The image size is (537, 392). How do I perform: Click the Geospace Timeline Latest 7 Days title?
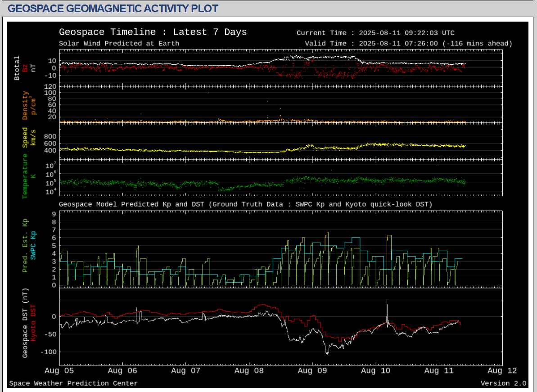pyautogui.click(x=153, y=32)
